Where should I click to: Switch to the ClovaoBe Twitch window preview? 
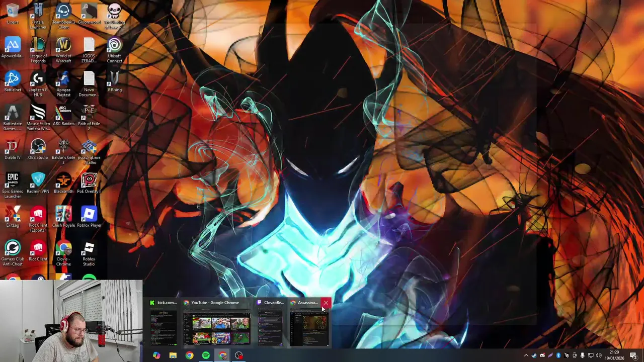271,322
